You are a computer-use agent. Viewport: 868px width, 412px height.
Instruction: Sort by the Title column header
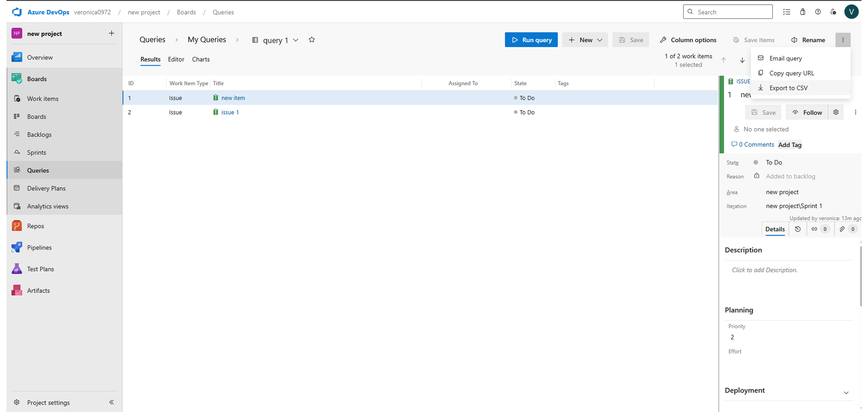[218, 83]
